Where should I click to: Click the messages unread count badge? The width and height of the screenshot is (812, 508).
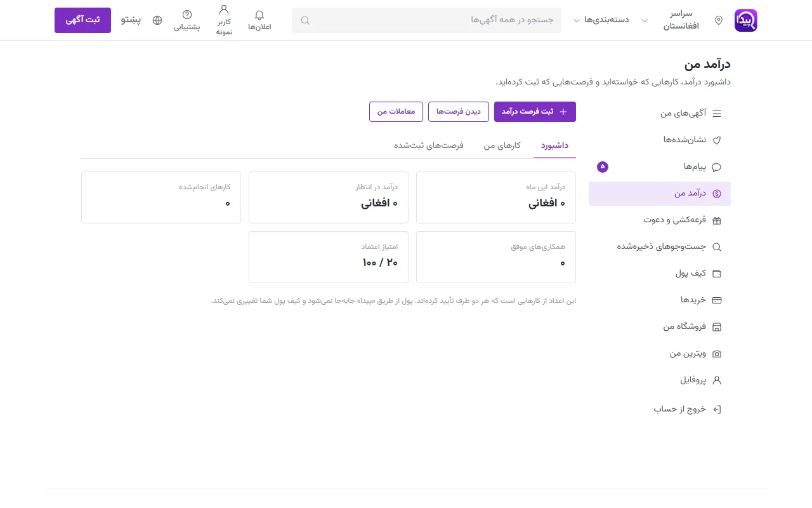click(x=603, y=167)
